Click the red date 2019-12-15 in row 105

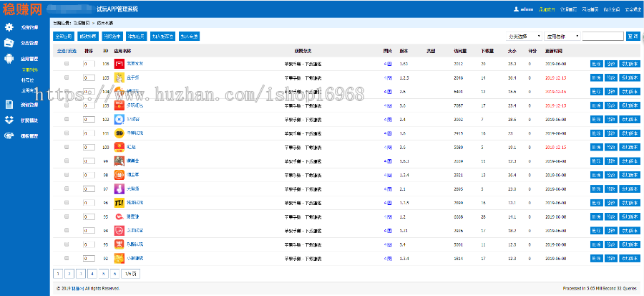pyautogui.click(x=556, y=77)
